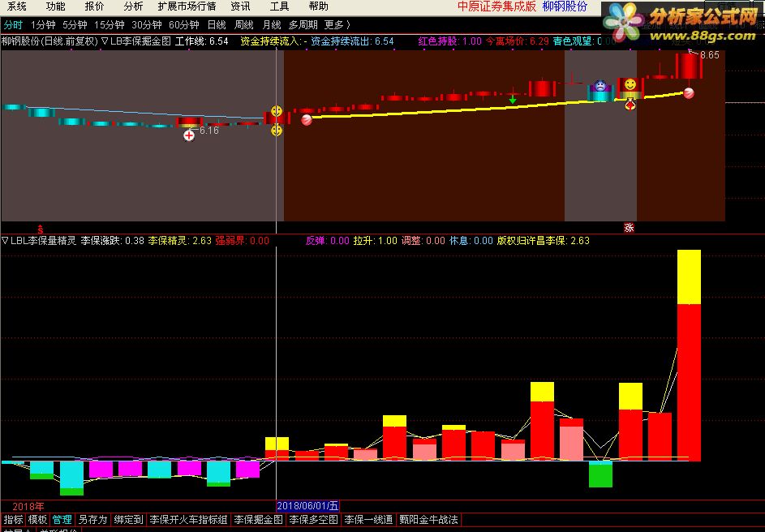Click the 李保涨跌: 0.38 value
This screenshot has height=532, width=765.
pos(112,240)
